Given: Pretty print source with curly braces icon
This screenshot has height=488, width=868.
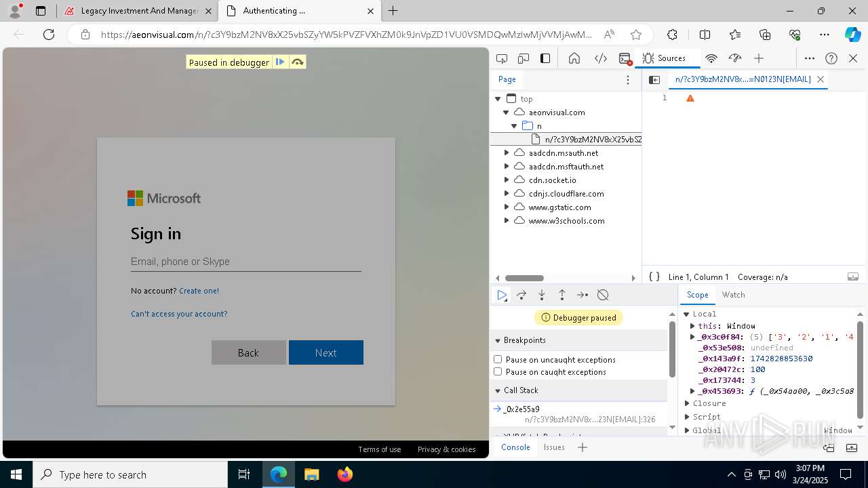Looking at the screenshot, I should point(654,277).
